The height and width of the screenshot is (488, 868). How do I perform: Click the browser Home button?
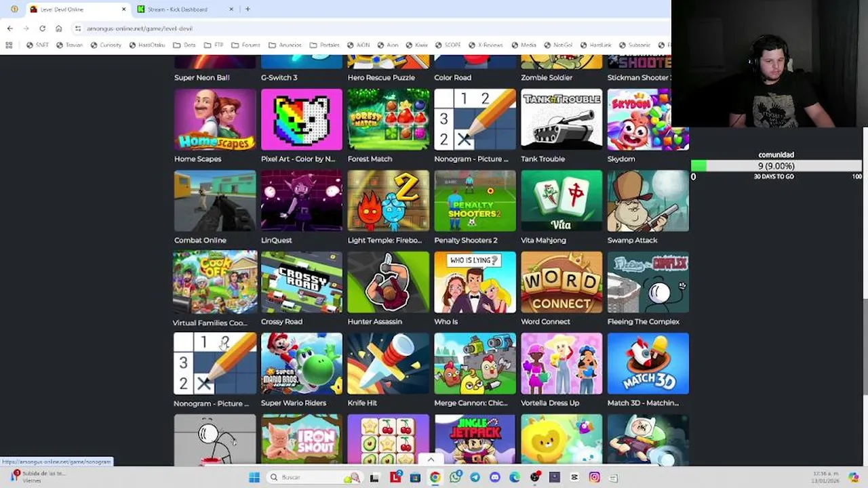pyautogui.click(x=58, y=28)
